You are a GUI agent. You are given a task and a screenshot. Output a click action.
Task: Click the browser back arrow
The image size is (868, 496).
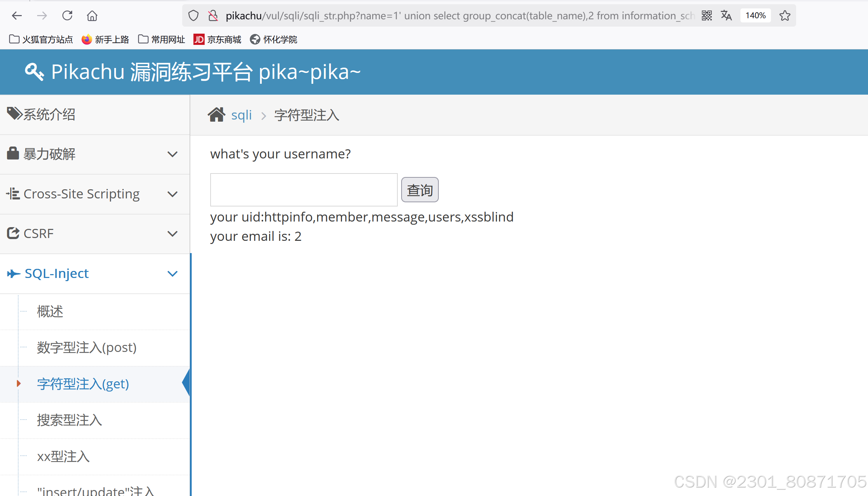point(16,15)
